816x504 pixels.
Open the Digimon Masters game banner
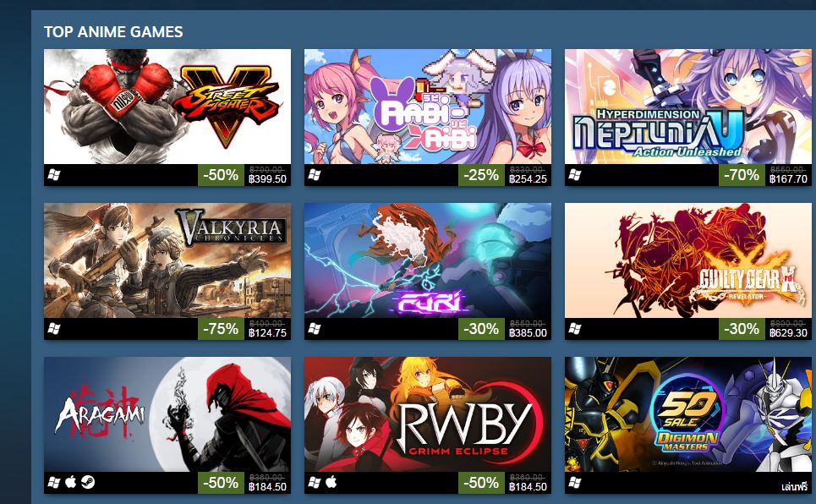coord(688,414)
